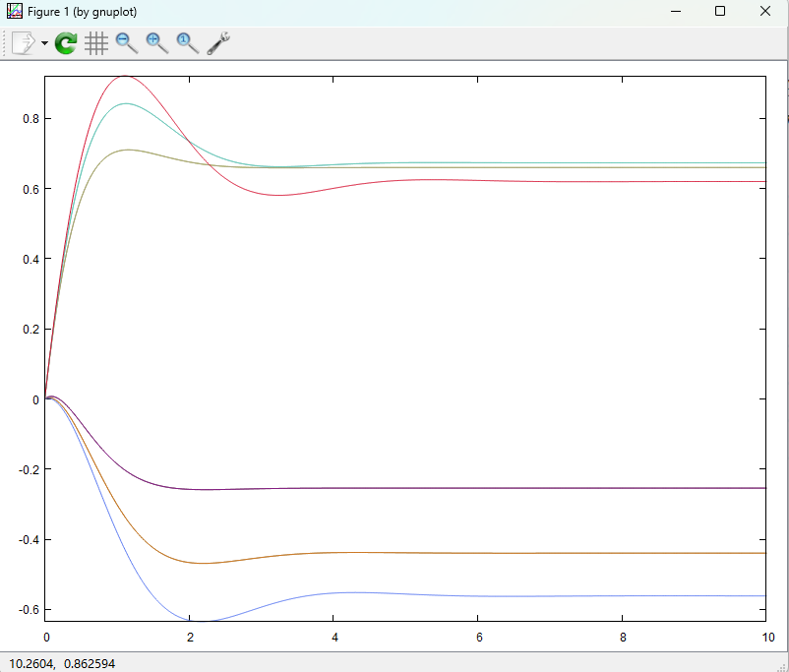Close the Figure 1 gnuplot window

tap(765, 11)
